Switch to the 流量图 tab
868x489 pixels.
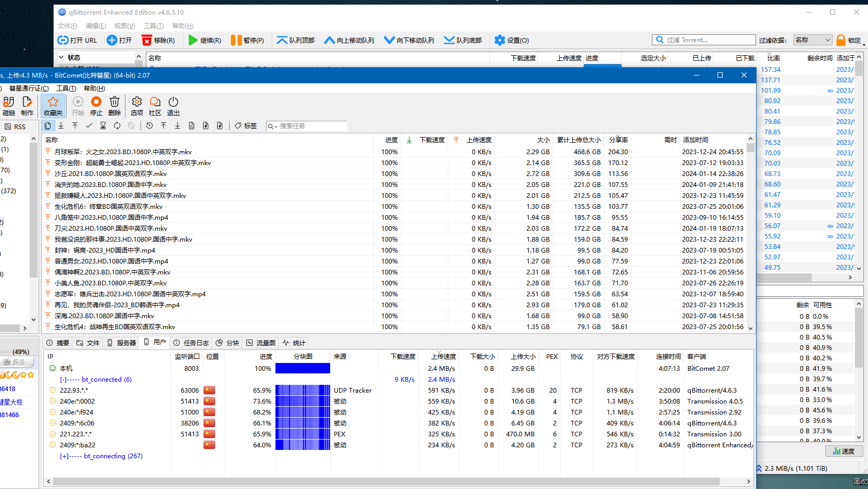[261, 343]
